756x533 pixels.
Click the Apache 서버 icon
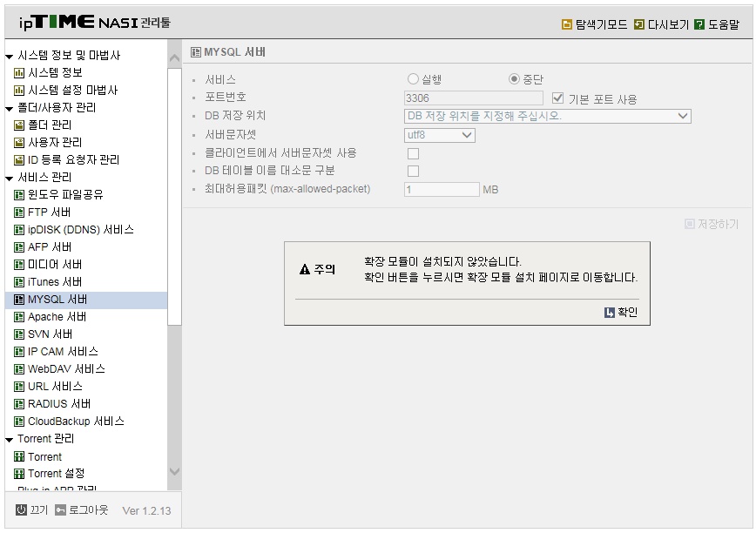click(19, 317)
